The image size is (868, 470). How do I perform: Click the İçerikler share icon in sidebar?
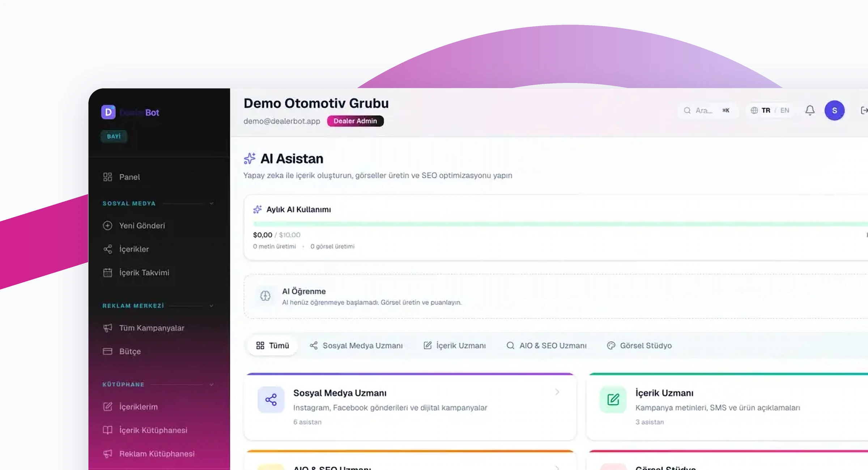[x=107, y=249]
